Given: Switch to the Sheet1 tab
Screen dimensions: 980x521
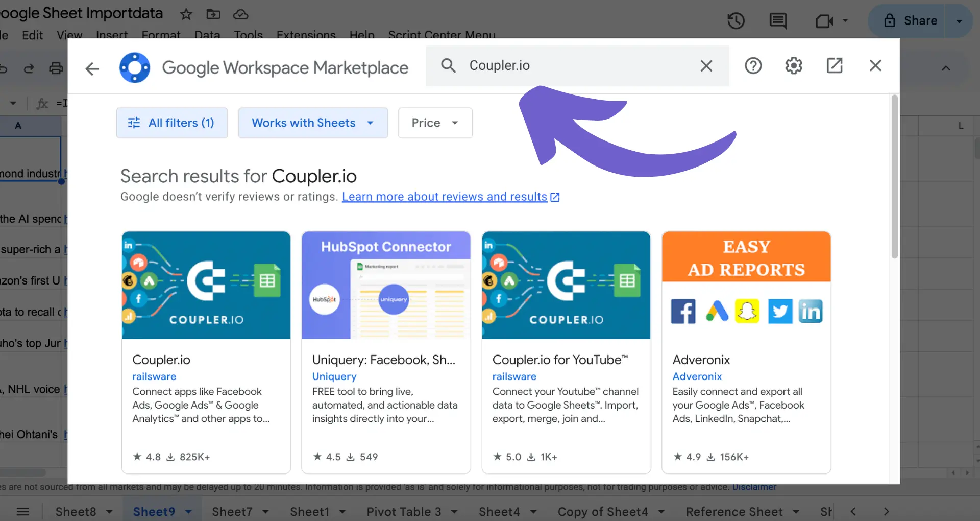Looking at the screenshot, I should (309, 512).
